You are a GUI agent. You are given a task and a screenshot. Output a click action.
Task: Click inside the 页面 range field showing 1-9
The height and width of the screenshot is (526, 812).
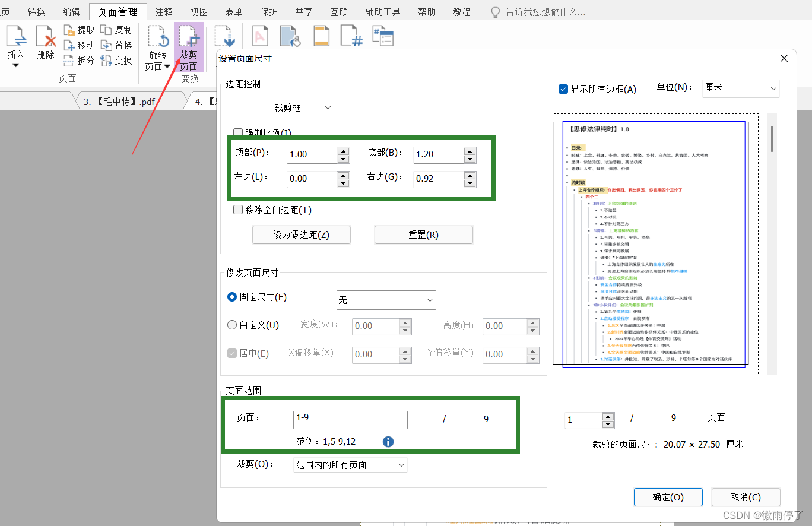(x=350, y=420)
